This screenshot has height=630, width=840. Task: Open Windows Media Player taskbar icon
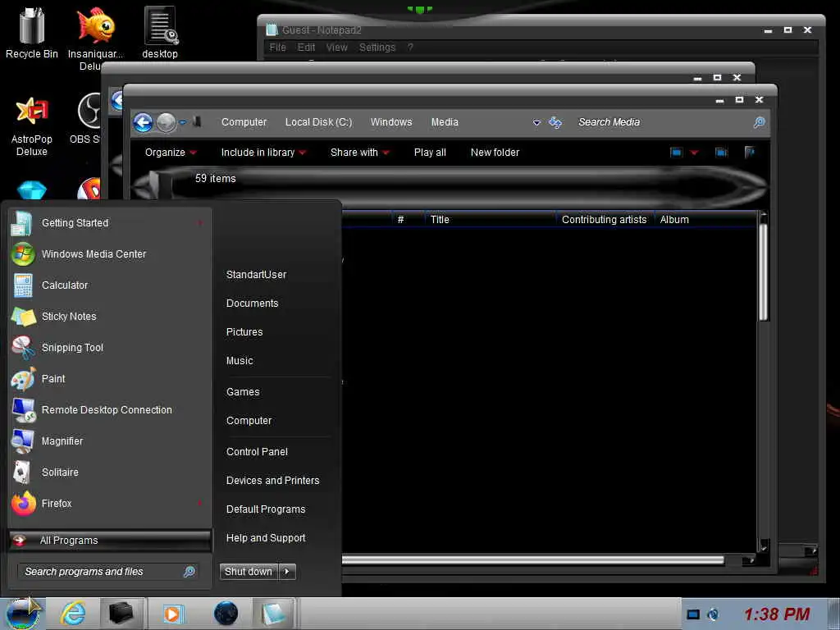tap(172, 614)
